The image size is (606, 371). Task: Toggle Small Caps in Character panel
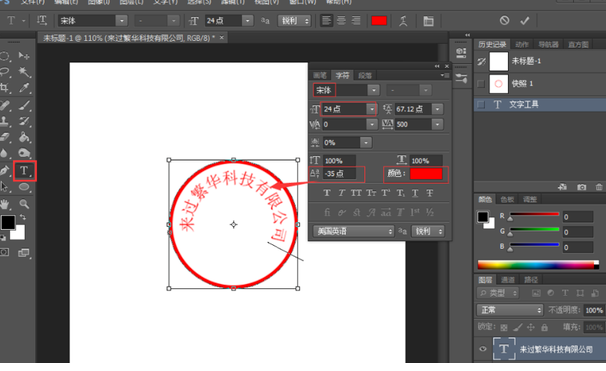click(x=371, y=193)
